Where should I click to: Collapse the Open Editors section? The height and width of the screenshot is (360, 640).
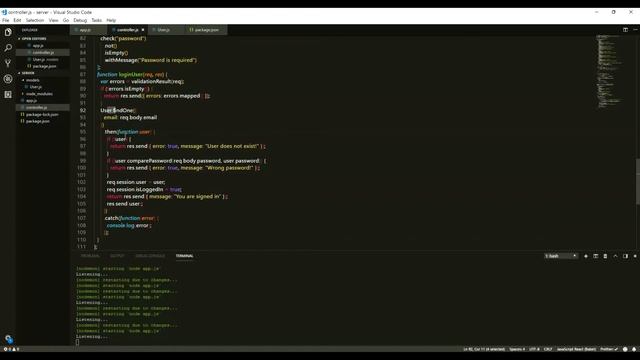coord(34,39)
